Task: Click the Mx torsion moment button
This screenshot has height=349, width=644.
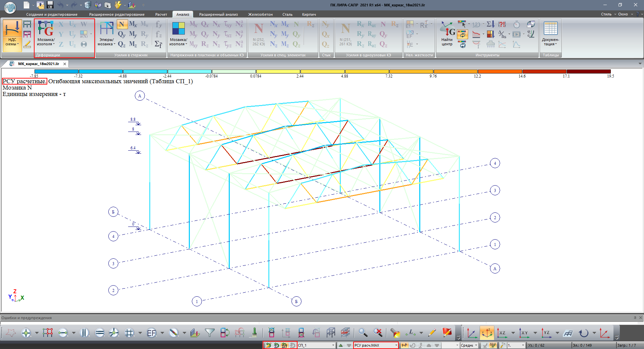Action: pyautogui.click(x=133, y=24)
